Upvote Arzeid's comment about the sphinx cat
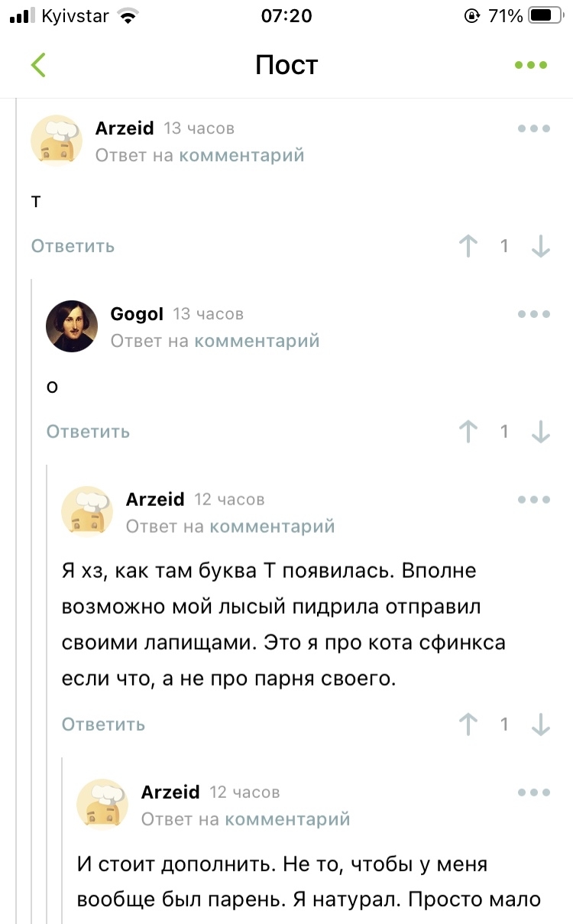Image resolution: width=573 pixels, height=924 pixels. [468, 724]
